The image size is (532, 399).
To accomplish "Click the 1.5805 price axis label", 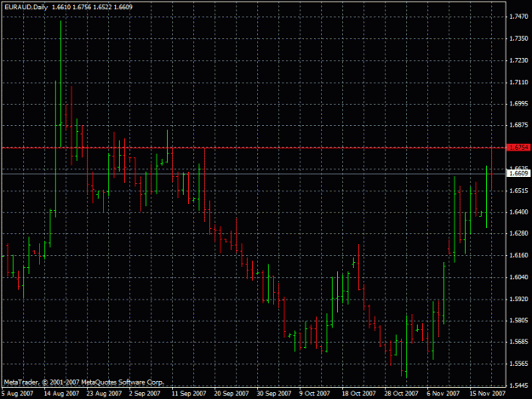I will (x=518, y=320).
